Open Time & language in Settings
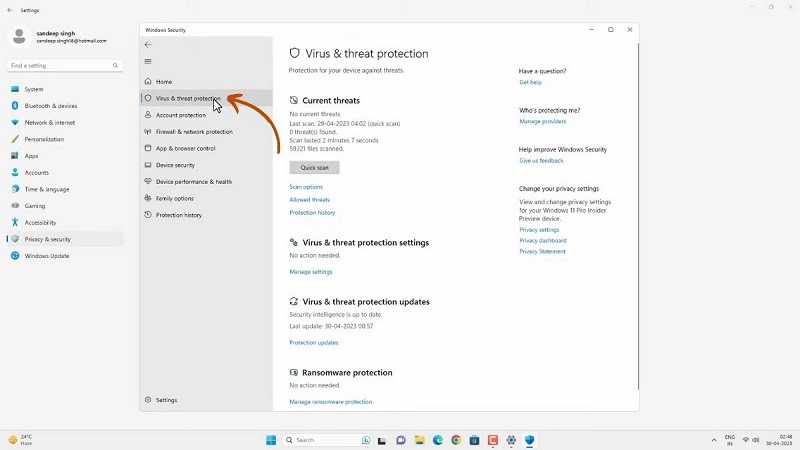The height and width of the screenshot is (450, 800). tap(64, 189)
